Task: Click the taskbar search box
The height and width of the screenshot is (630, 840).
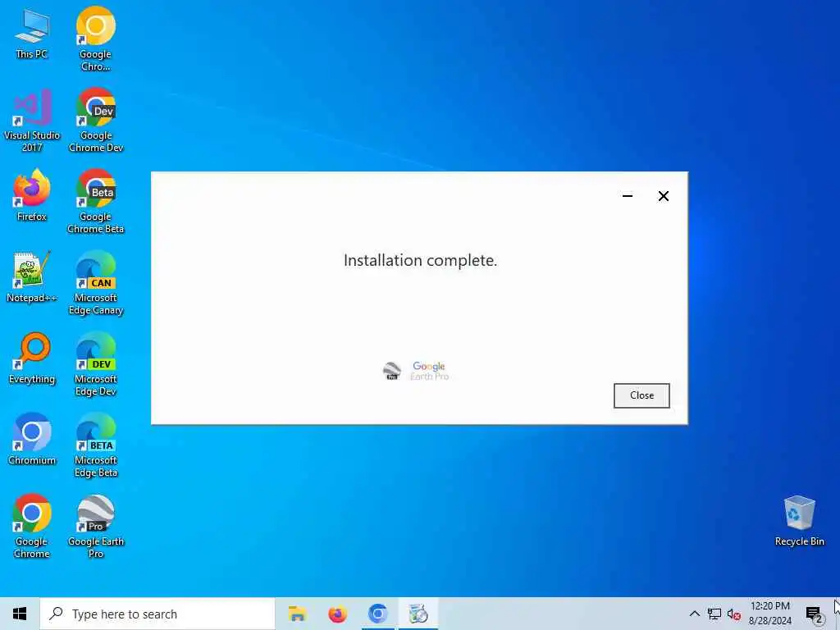Action: (x=157, y=614)
